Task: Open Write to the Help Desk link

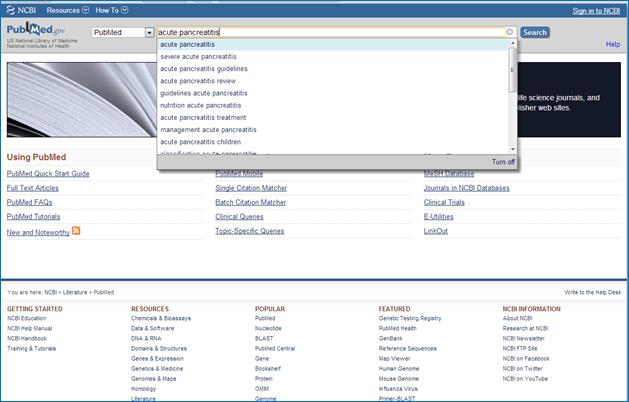Action: pos(592,292)
